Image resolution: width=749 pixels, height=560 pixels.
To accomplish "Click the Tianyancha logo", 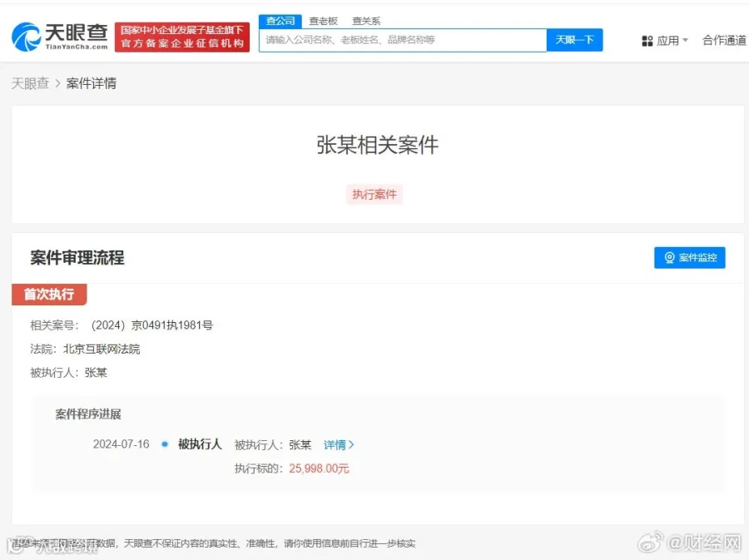I will 60,37.
